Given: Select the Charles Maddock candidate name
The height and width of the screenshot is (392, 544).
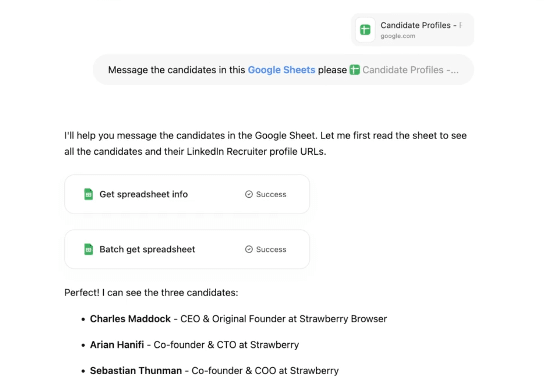Looking at the screenshot, I should pos(130,319).
